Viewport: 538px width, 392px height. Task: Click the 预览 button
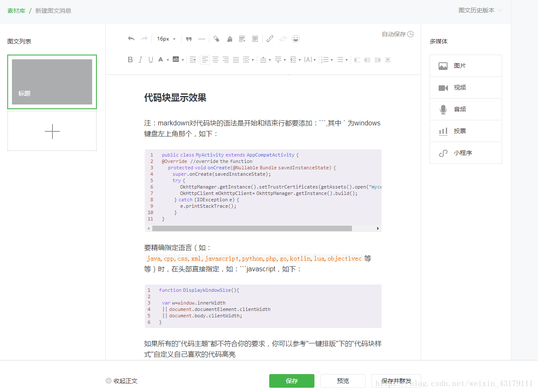(343, 381)
